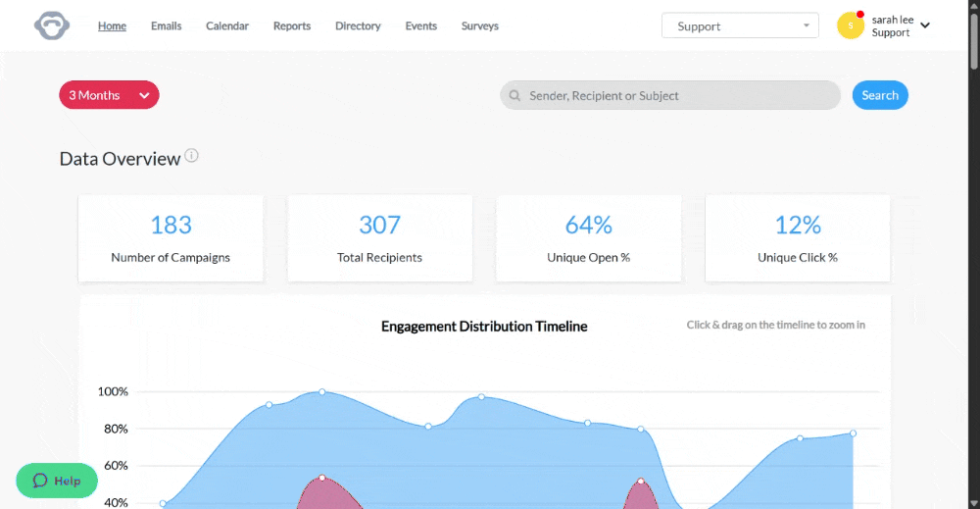Open the Emails menu

click(x=167, y=25)
